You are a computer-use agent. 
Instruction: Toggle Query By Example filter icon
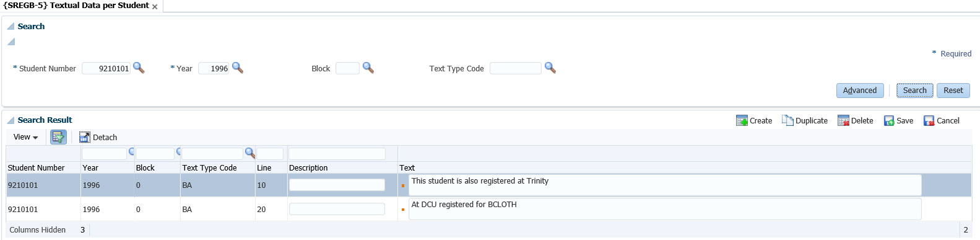(x=58, y=137)
